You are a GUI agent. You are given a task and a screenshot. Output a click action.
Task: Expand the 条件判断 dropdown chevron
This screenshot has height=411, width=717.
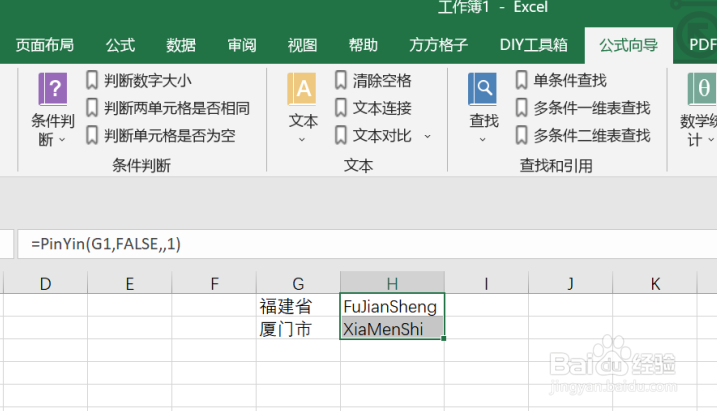[62, 139]
